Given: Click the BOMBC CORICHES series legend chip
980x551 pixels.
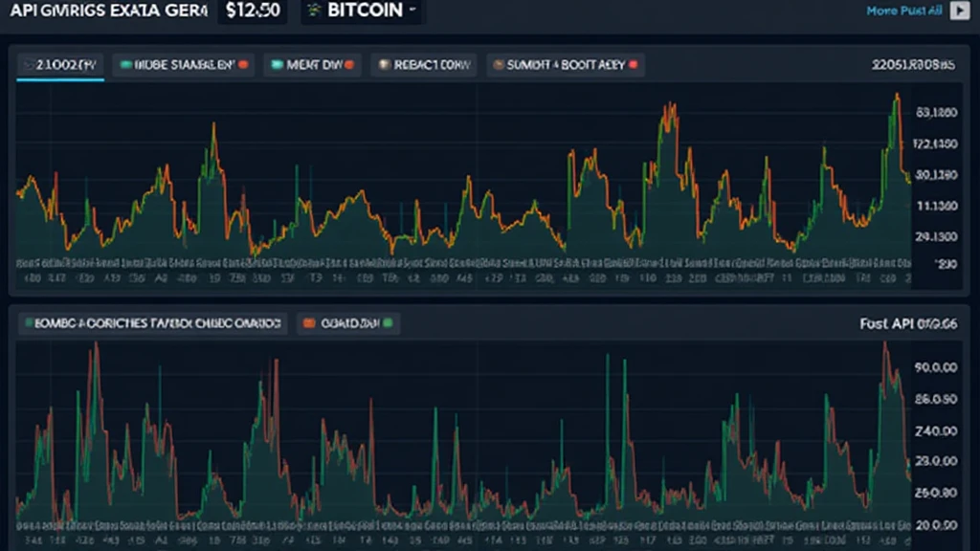Looking at the screenshot, I should tap(153, 323).
